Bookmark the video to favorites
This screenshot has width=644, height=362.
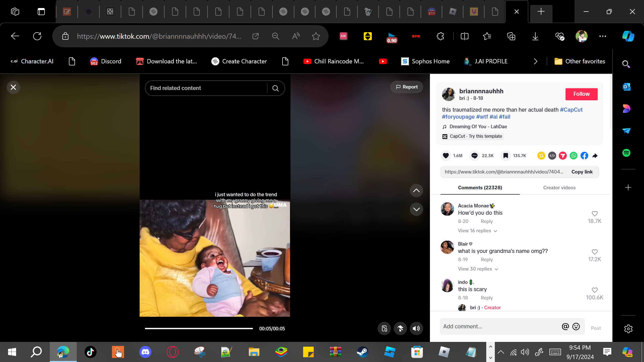tap(505, 156)
